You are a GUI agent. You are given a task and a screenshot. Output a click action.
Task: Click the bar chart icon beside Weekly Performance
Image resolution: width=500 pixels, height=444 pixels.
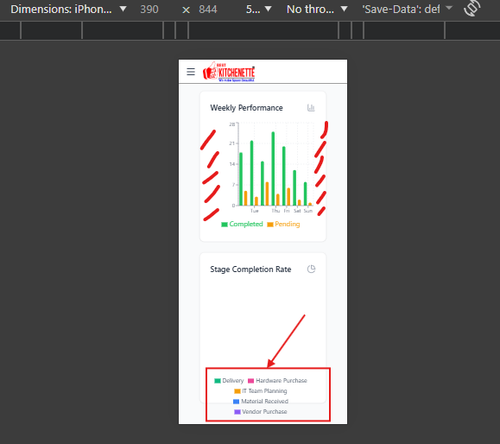coord(311,108)
